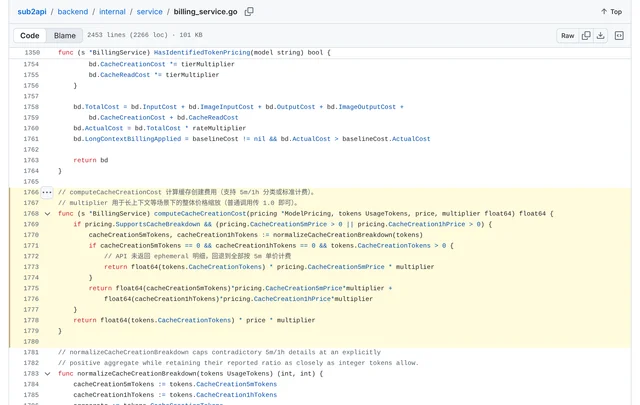This screenshot has width=640, height=405.
Task: Click CacheReadCost on line 1759
Action: coord(213,118)
